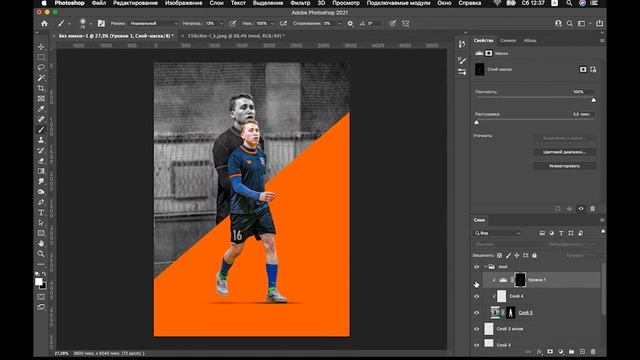Image resolution: width=640 pixels, height=360 pixels.
Task: Delete the mask via Properties panel trash icon
Action: [593, 209]
